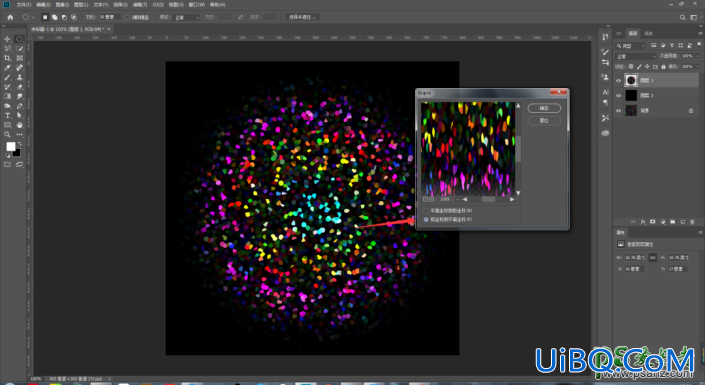705x385 pixels.
Task: Open the Edit Toolbar three-dots menu
Action: [x=19, y=134]
